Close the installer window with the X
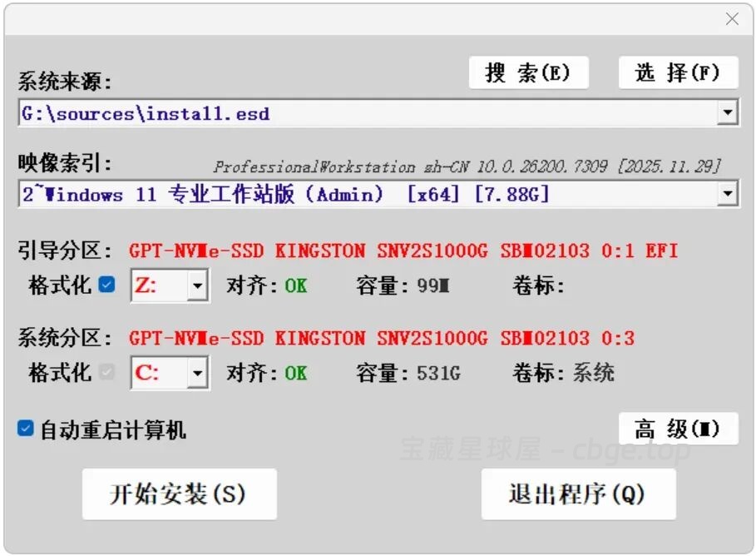Viewport: 756px width, 556px height. pyautogui.click(x=733, y=18)
